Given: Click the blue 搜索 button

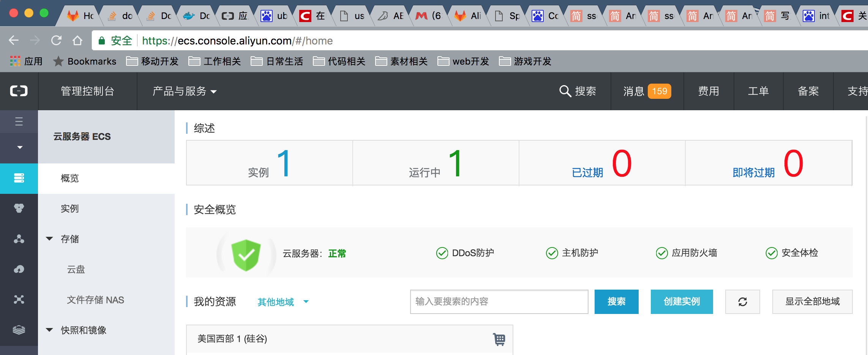Looking at the screenshot, I should (x=617, y=302).
